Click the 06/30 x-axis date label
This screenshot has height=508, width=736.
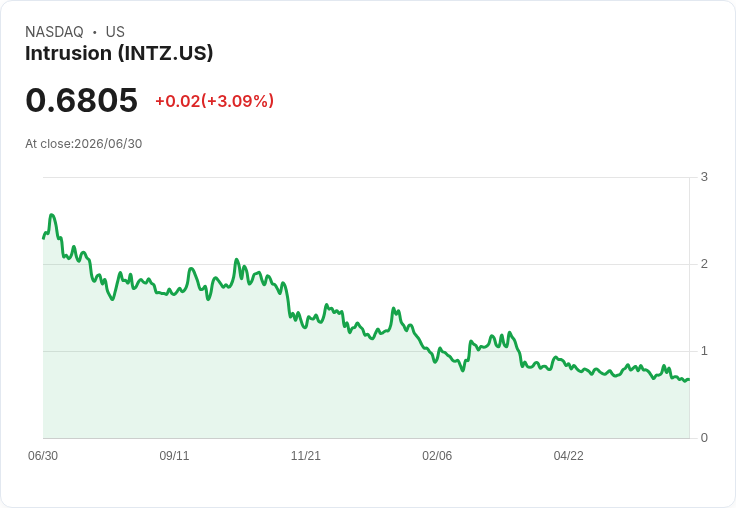(43, 456)
